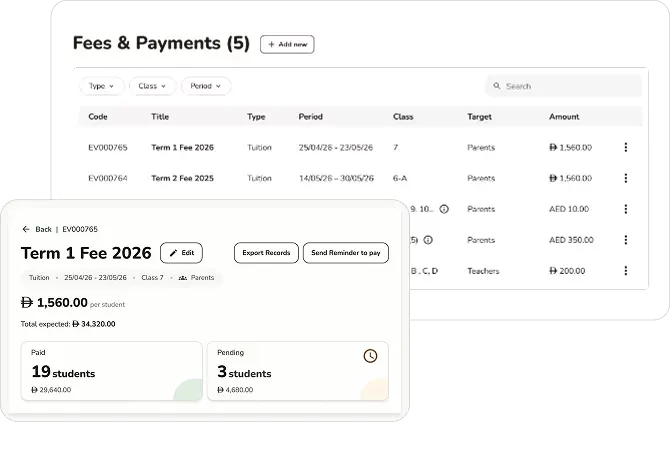Click the Add new button
This screenshot has height=468, width=670.
tap(287, 44)
